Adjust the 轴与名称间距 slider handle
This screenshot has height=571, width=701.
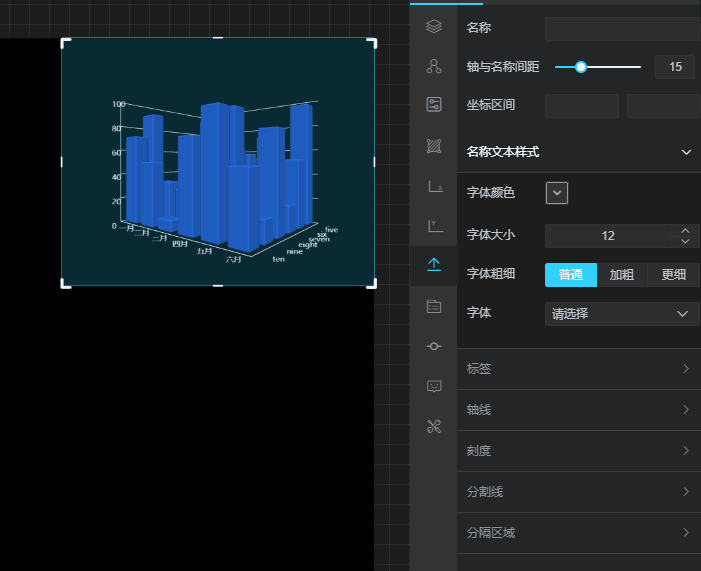click(581, 67)
